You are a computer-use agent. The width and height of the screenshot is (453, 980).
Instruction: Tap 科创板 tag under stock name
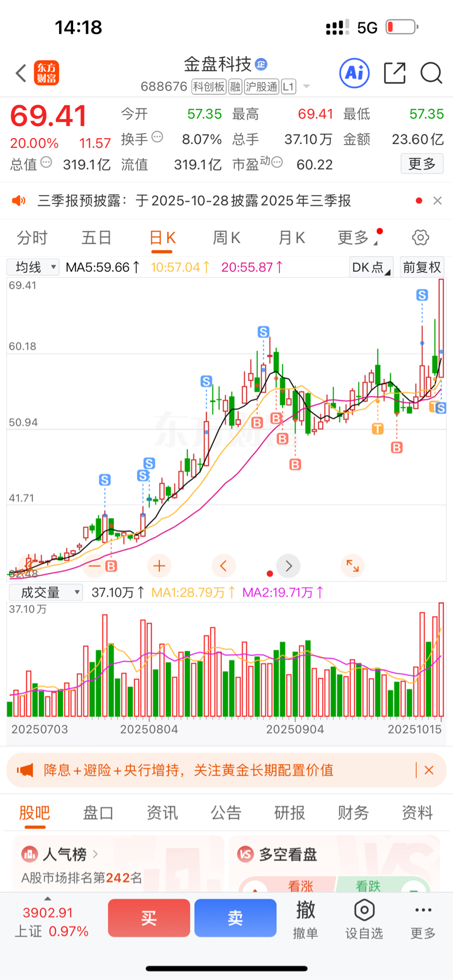(209, 87)
